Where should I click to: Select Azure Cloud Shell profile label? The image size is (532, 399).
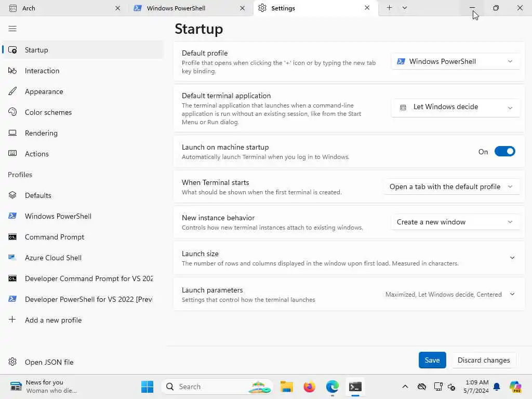(x=53, y=258)
